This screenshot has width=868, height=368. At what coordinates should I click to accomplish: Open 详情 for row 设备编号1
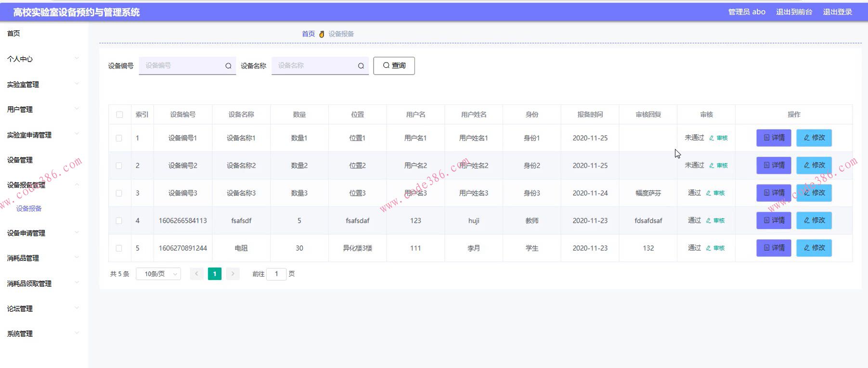click(774, 138)
